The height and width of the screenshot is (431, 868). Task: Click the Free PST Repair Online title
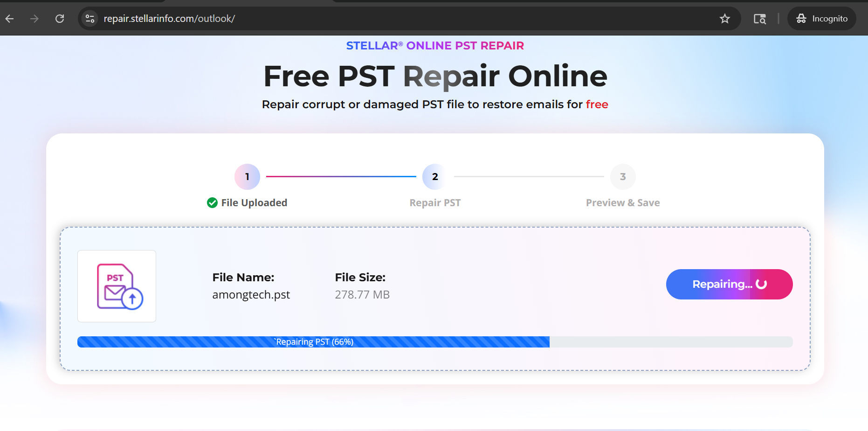pyautogui.click(x=435, y=76)
